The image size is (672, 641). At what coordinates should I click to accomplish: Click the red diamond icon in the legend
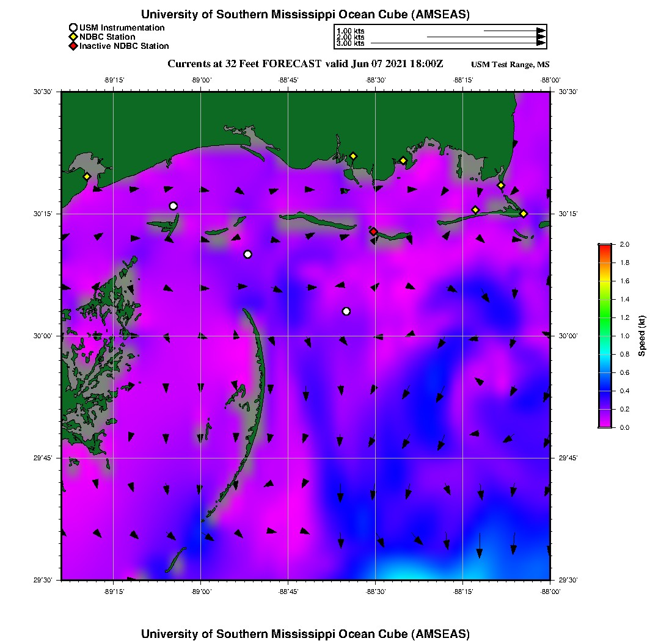click(73, 46)
